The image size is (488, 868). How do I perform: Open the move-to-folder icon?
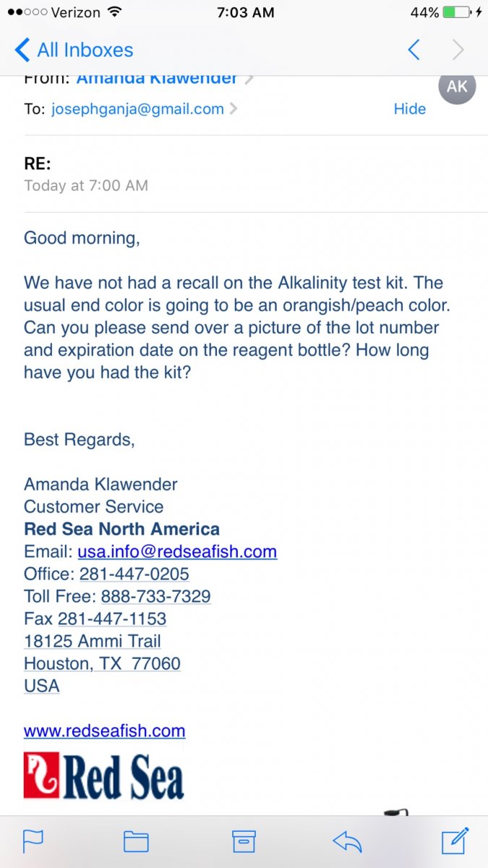[136, 841]
